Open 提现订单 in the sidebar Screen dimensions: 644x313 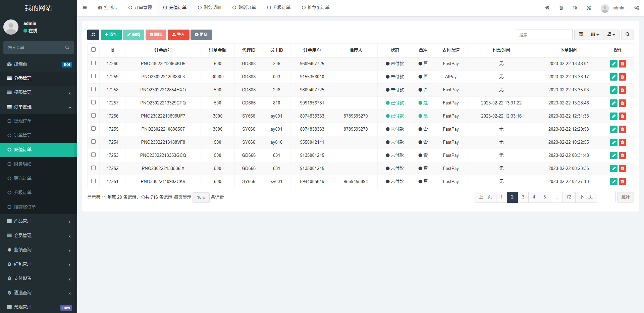[x=23, y=121]
